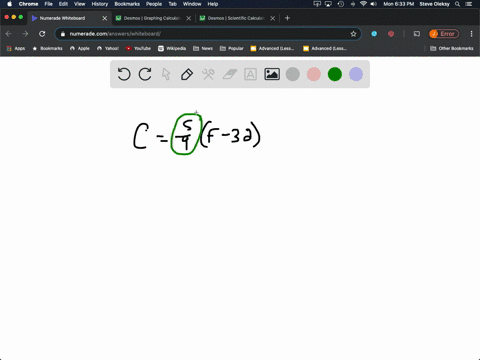This screenshot has width=480, height=360.
Task: Pick the green pen color
Action: tap(335, 74)
